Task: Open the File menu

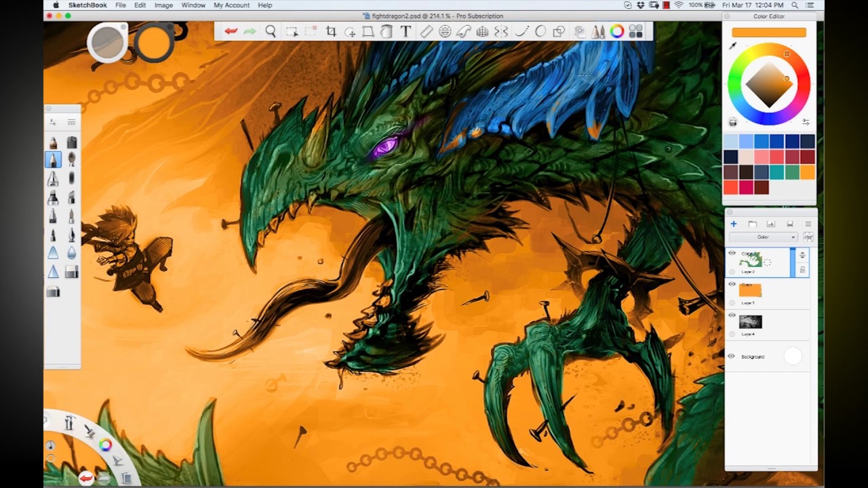Action: (120, 5)
